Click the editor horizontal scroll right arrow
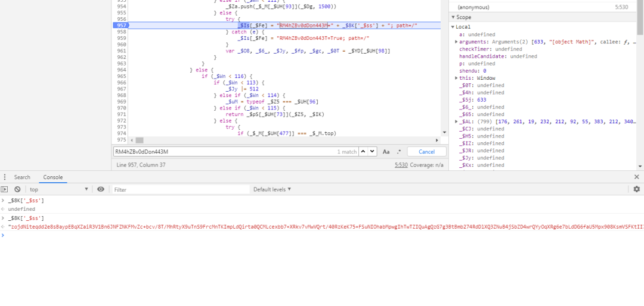 (438, 140)
